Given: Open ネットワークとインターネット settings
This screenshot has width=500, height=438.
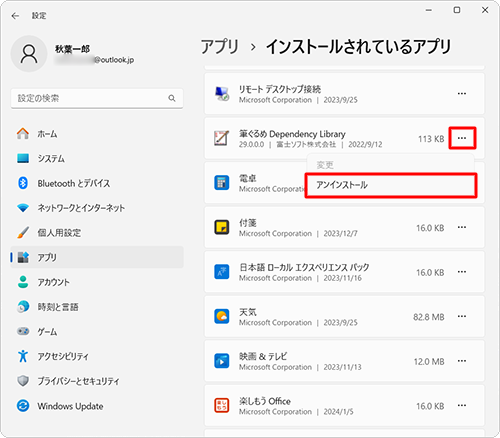Looking at the screenshot, I should 97,208.
